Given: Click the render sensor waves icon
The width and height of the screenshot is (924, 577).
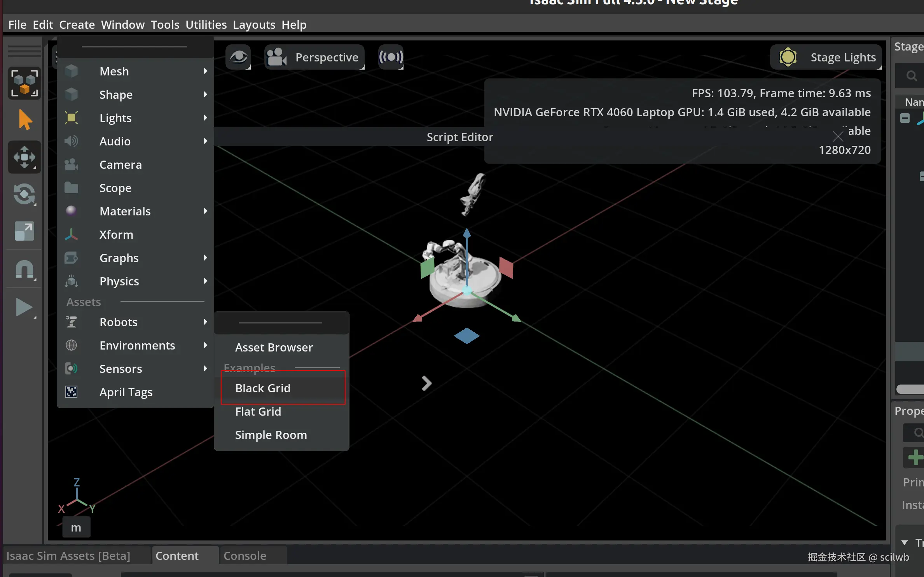Looking at the screenshot, I should (x=391, y=57).
